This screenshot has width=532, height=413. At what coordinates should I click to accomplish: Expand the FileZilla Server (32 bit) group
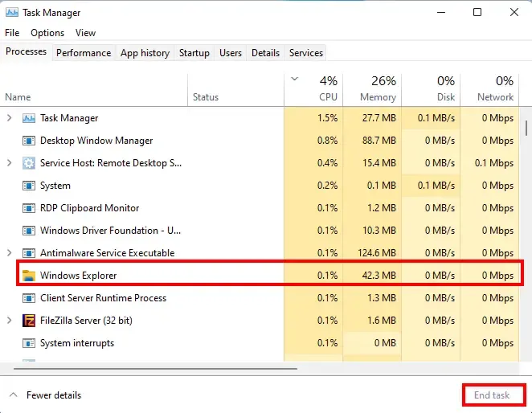[x=10, y=321]
